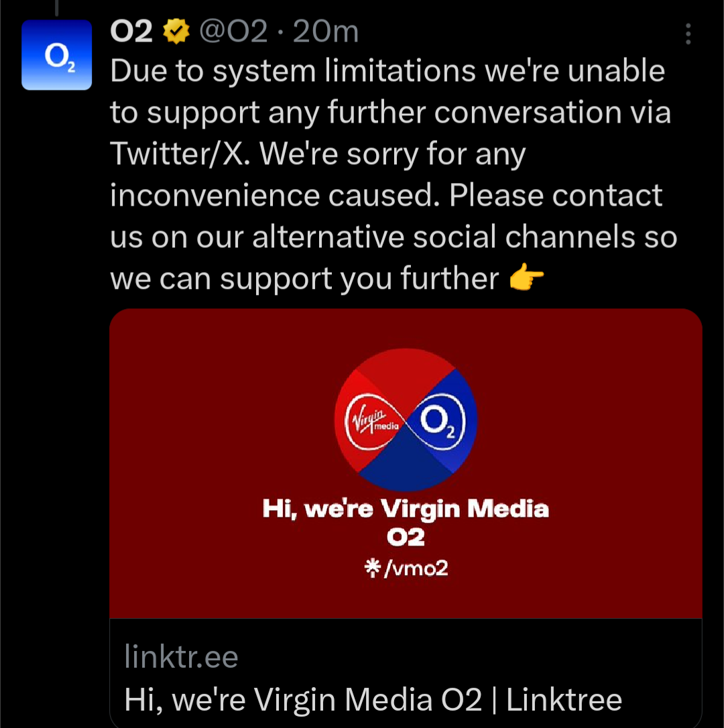Select the tweet body text
The width and height of the screenshot is (724, 728).
[x=389, y=174]
